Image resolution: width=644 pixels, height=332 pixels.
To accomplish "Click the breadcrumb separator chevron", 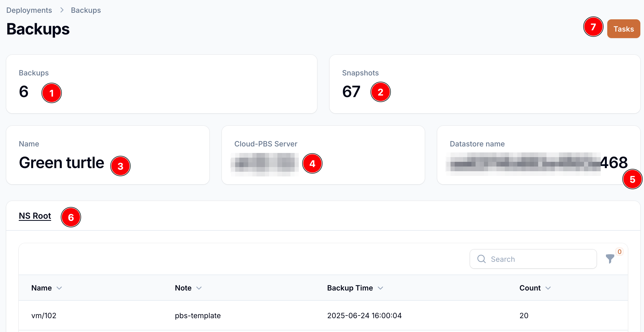I will (x=62, y=10).
